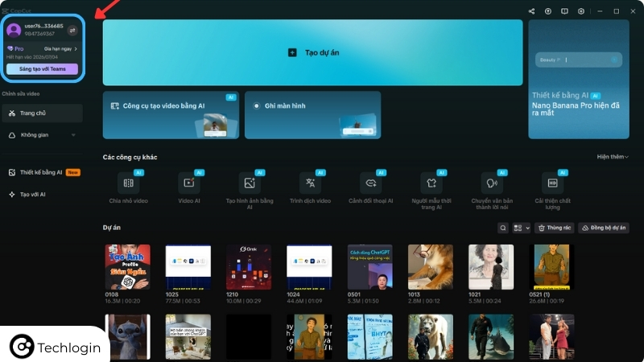Click the share icon in title bar
Screen dimensions: 644x362
coord(531,11)
